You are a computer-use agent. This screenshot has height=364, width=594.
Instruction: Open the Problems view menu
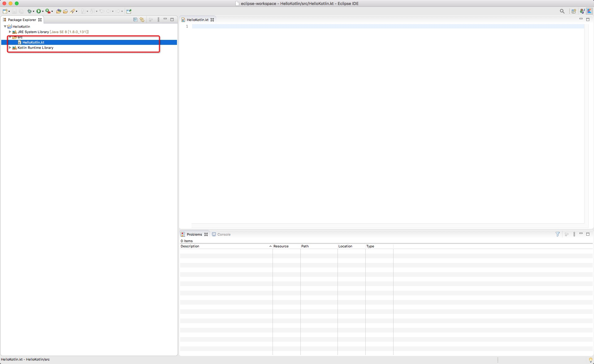pos(574,234)
